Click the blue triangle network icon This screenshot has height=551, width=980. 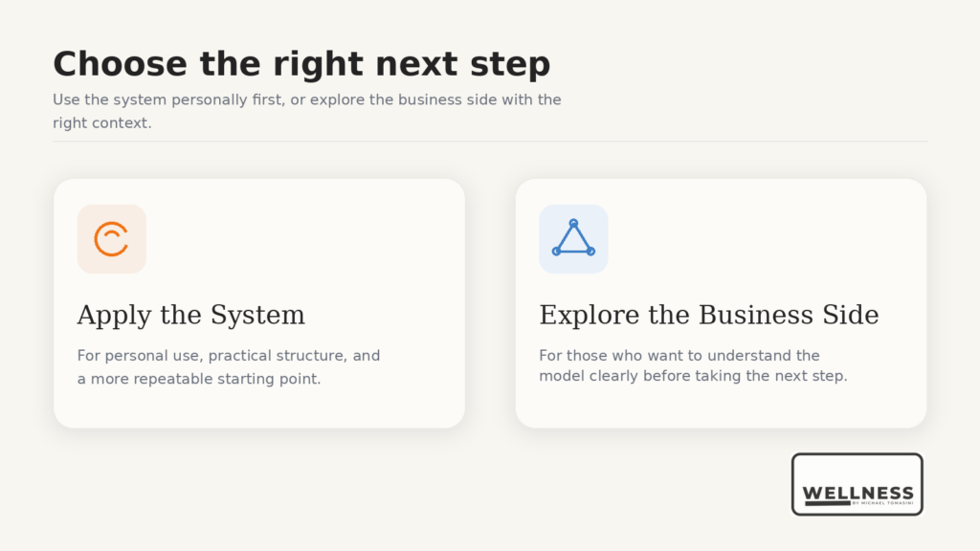(573, 239)
